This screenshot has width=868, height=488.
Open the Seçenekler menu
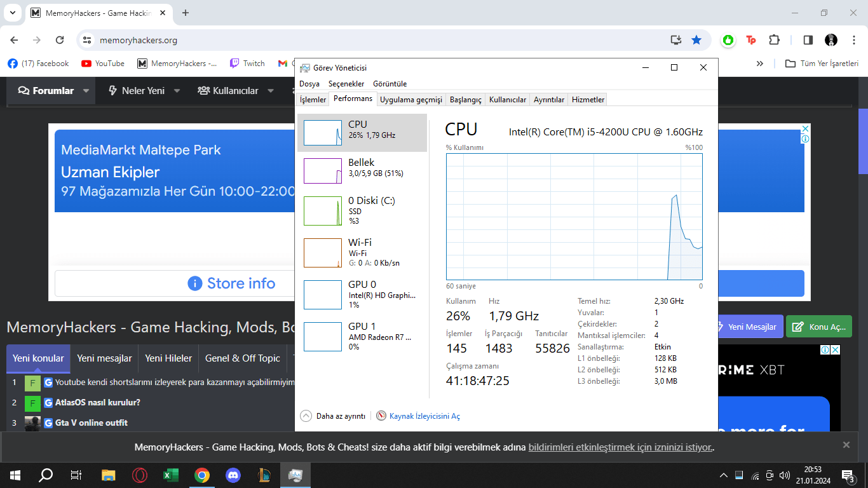pos(346,84)
